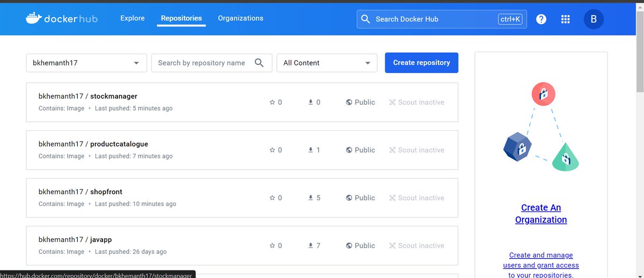The width and height of the screenshot is (644, 278).
Task: Click 'Last pushed: 7 minutes ago' text
Action: pos(134,156)
